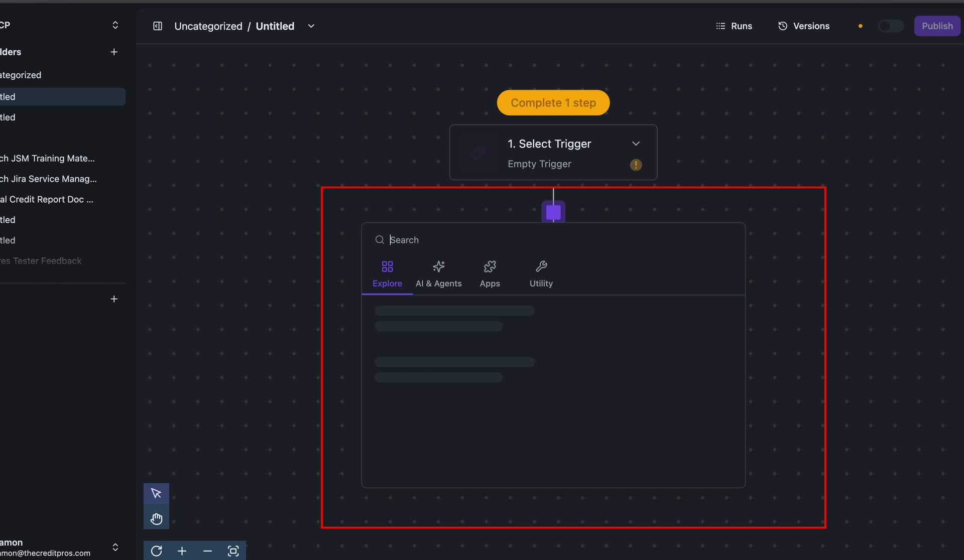This screenshot has height=560, width=964.
Task: Click the reset view refresh icon
Action: click(156, 551)
